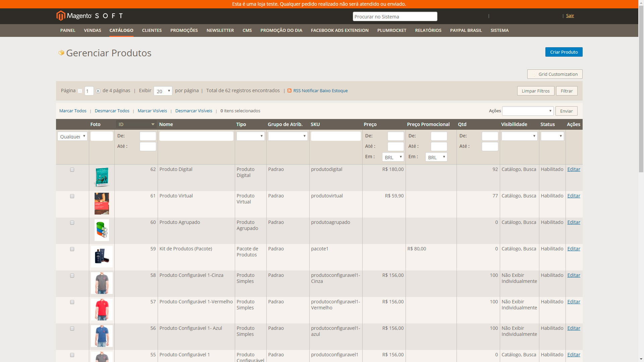Click the Enviar button
Screen dimensions: 644x362
click(567, 111)
